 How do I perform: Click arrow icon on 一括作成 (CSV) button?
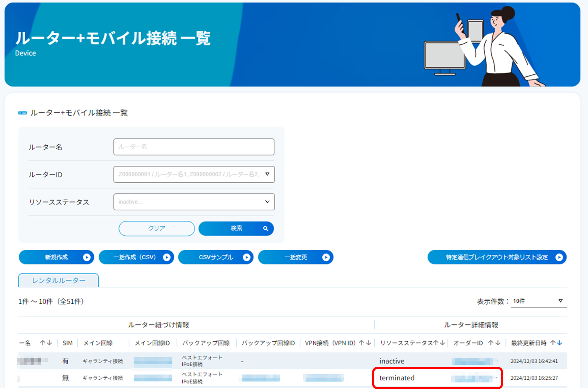166,257
